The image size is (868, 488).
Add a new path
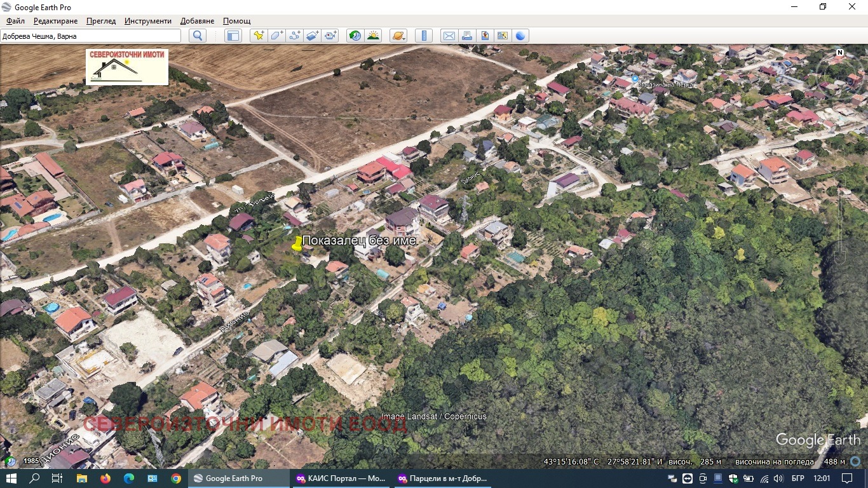[294, 36]
